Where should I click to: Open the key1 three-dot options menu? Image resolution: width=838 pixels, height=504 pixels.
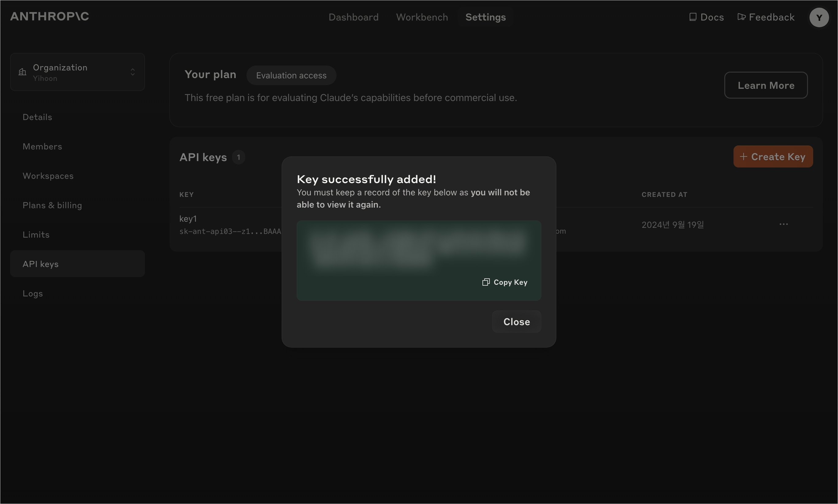[x=783, y=224]
